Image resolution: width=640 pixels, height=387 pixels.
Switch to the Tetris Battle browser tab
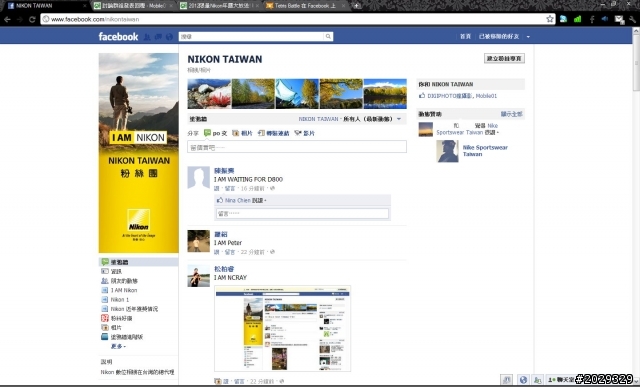coord(305,6)
